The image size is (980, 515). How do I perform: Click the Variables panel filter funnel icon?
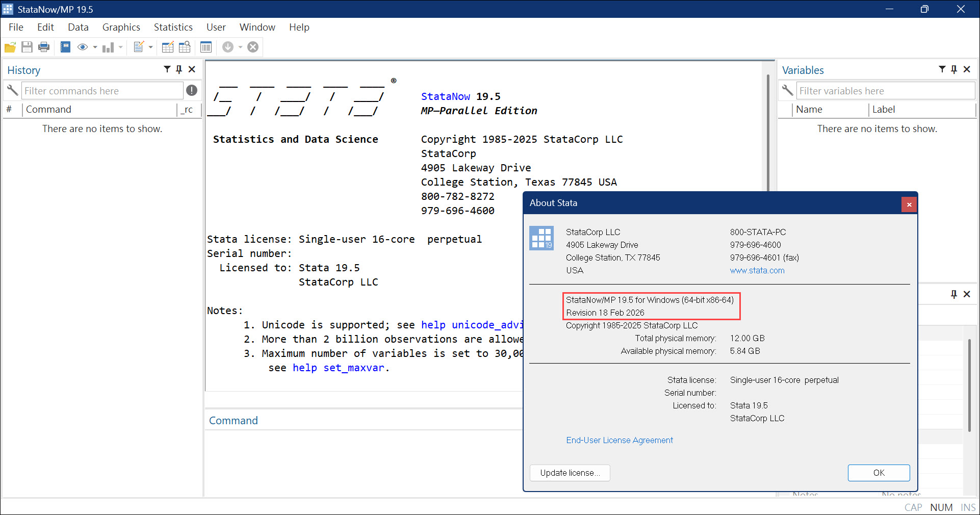click(942, 69)
